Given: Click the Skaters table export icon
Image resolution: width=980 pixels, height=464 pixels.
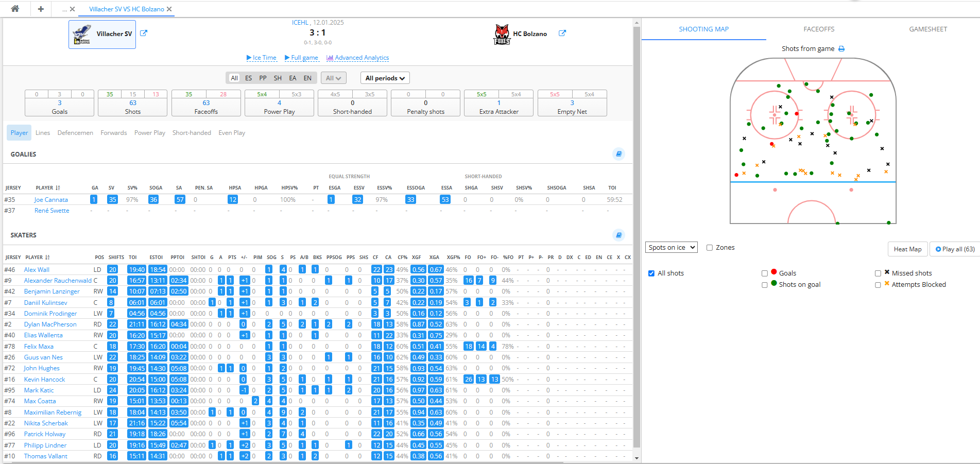Looking at the screenshot, I should [x=618, y=235].
